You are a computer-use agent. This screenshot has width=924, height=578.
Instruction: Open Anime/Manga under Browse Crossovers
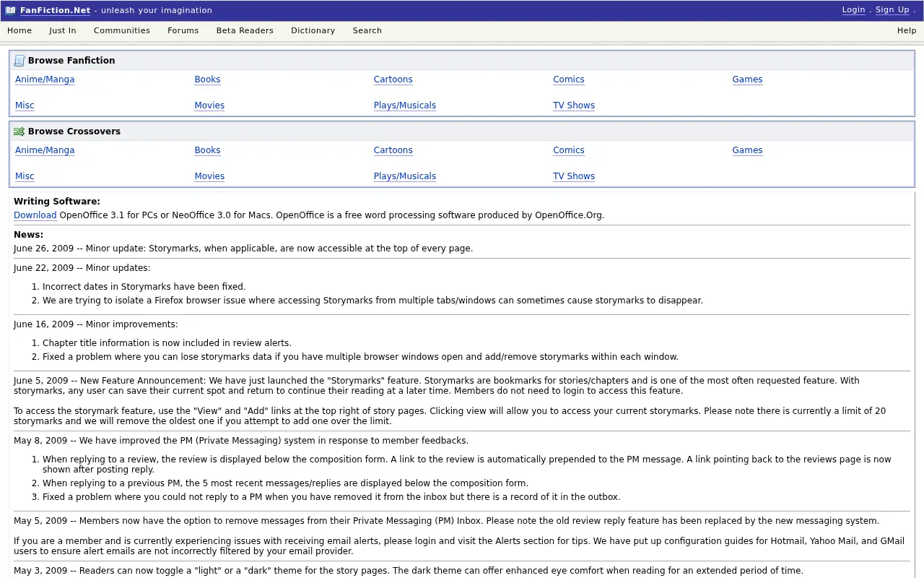(x=45, y=150)
